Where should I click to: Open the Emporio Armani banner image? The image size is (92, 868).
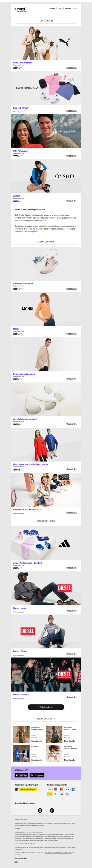pos(46,88)
